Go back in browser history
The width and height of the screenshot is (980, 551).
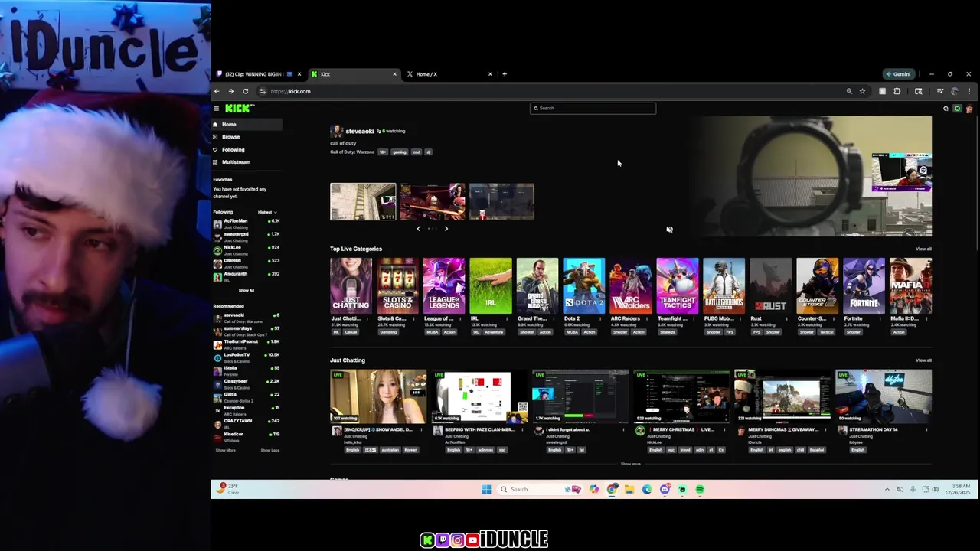(217, 91)
